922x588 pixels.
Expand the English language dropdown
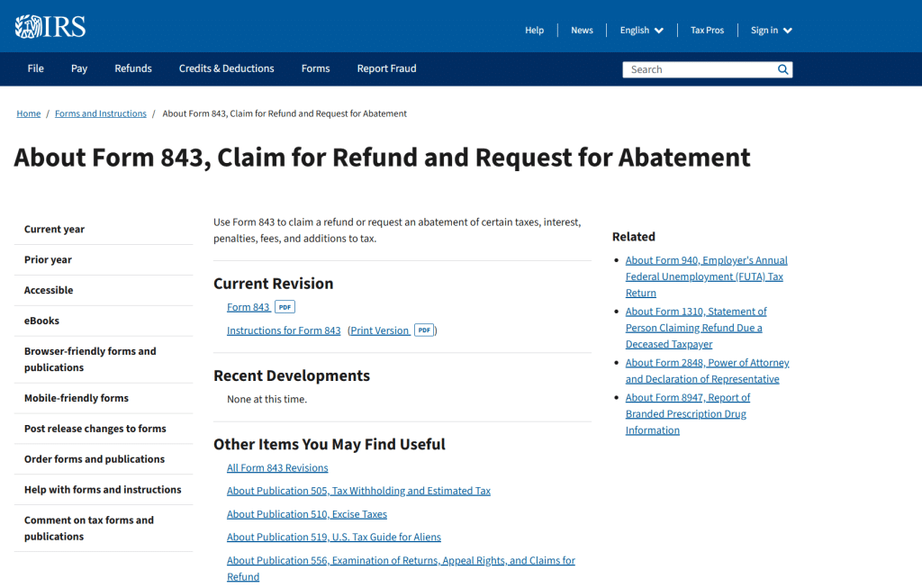[641, 30]
